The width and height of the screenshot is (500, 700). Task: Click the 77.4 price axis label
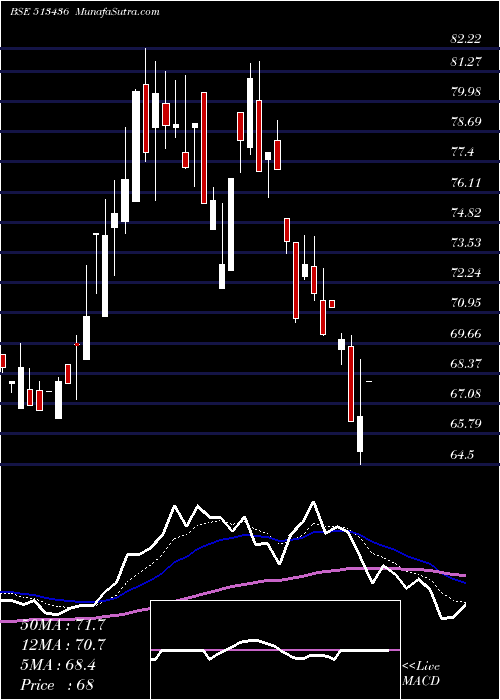(x=462, y=152)
